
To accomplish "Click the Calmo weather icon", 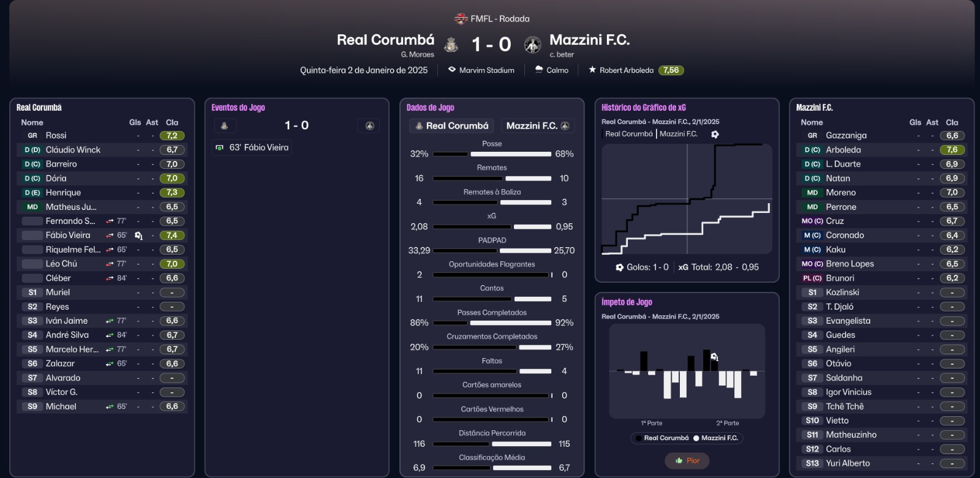I will tap(539, 70).
